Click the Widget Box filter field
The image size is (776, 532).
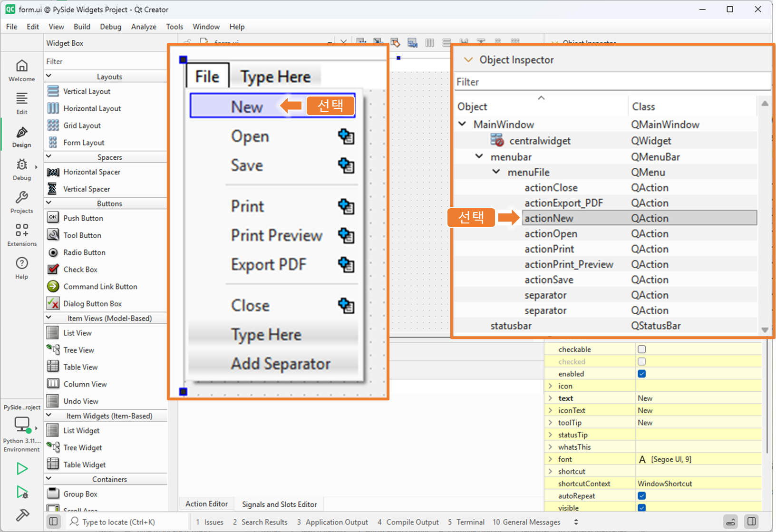point(106,61)
